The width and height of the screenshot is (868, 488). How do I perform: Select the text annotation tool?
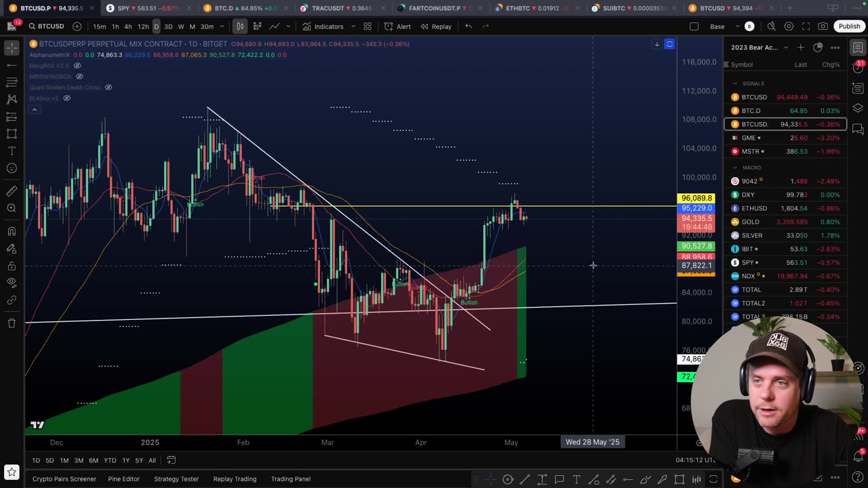pyautogui.click(x=12, y=150)
